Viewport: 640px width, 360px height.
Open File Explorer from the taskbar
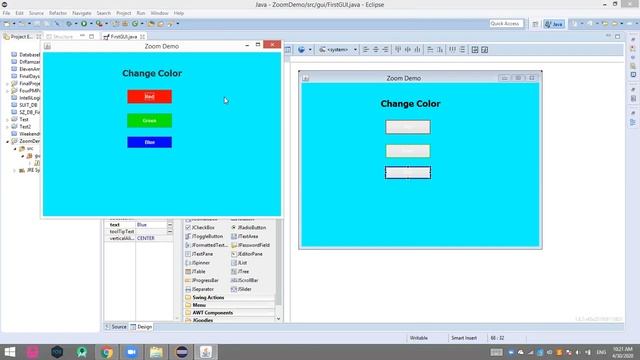click(156, 352)
